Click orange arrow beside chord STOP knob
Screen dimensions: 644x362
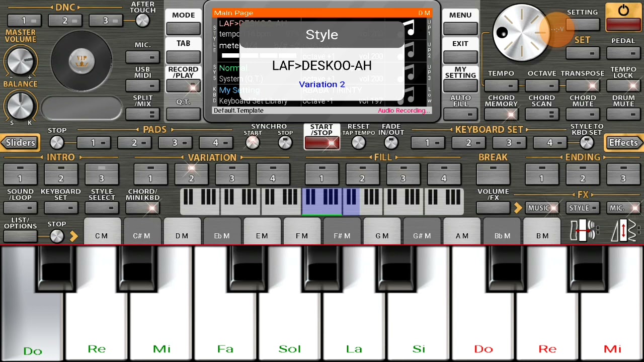point(74,236)
